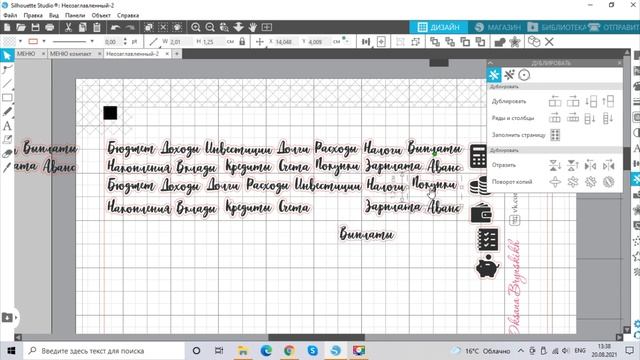
Task: Click the Group objects icon
Action: pyautogui.click(x=400, y=42)
